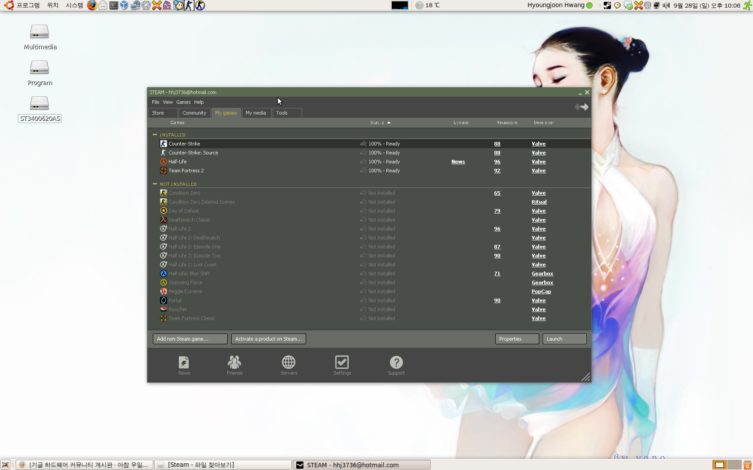The image size is (753, 470).
Task: Open the View menu in Steam
Action: [x=168, y=102]
